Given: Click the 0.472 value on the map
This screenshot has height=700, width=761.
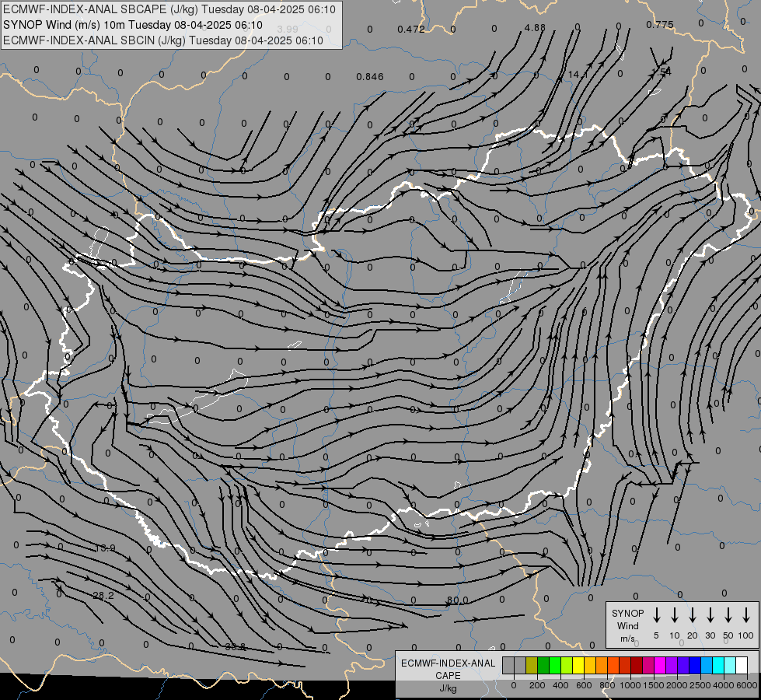Looking at the screenshot, I should [x=411, y=29].
